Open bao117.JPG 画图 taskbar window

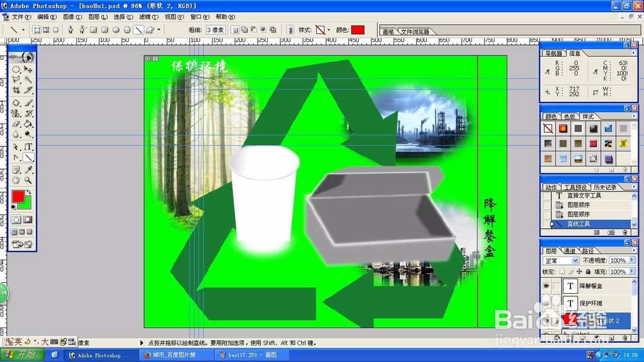pyautogui.click(x=252, y=355)
